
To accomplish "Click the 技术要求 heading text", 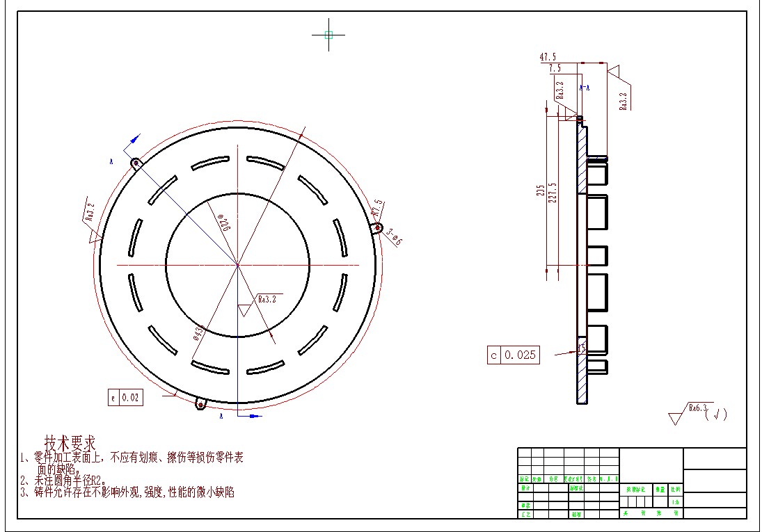I will (x=70, y=442).
